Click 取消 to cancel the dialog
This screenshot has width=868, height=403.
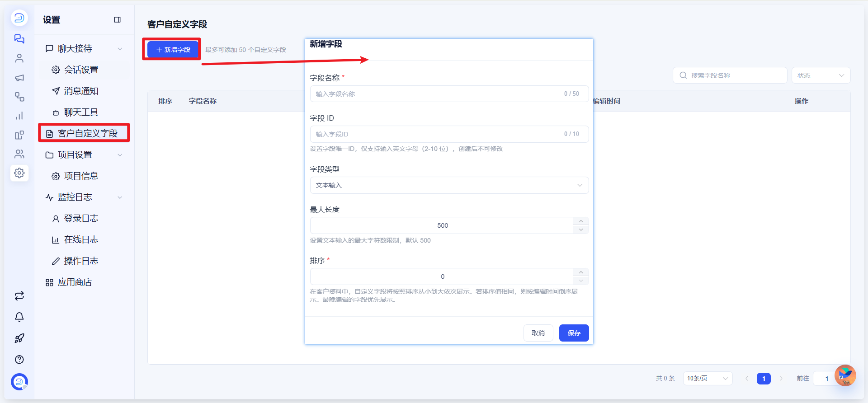click(538, 333)
